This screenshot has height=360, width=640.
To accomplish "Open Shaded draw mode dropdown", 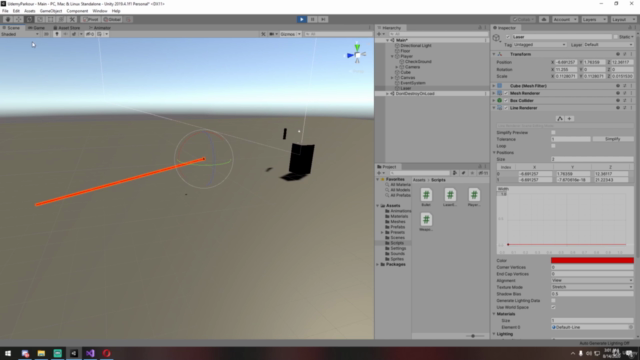I will (x=20, y=34).
